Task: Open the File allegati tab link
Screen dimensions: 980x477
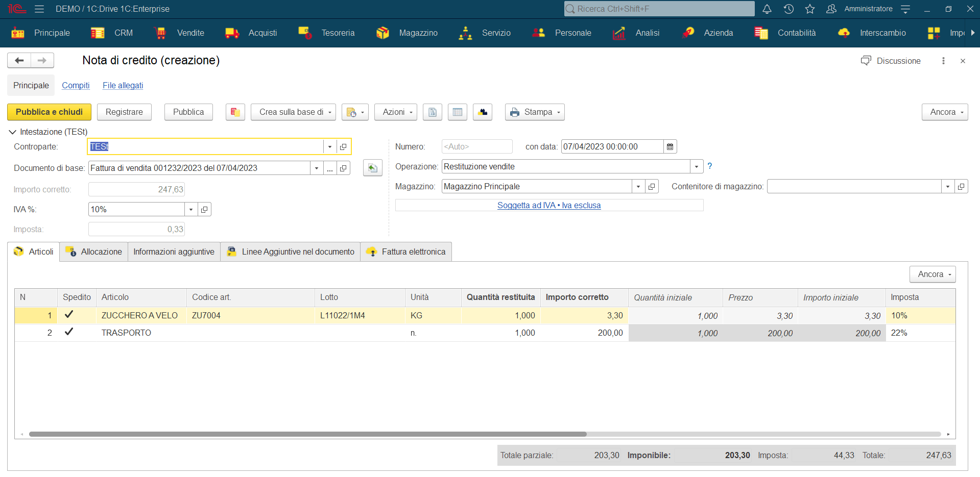Action: (123, 86)
